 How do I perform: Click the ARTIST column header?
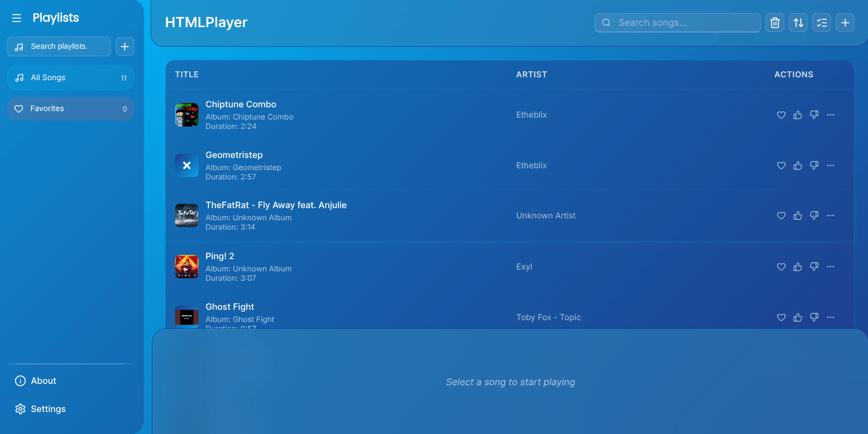click(x=531, y=75)
